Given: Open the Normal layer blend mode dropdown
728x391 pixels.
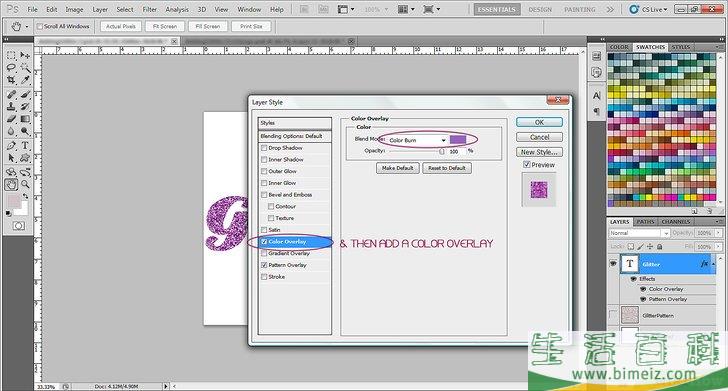Looking at the screenshot, I should pos(639,233).
